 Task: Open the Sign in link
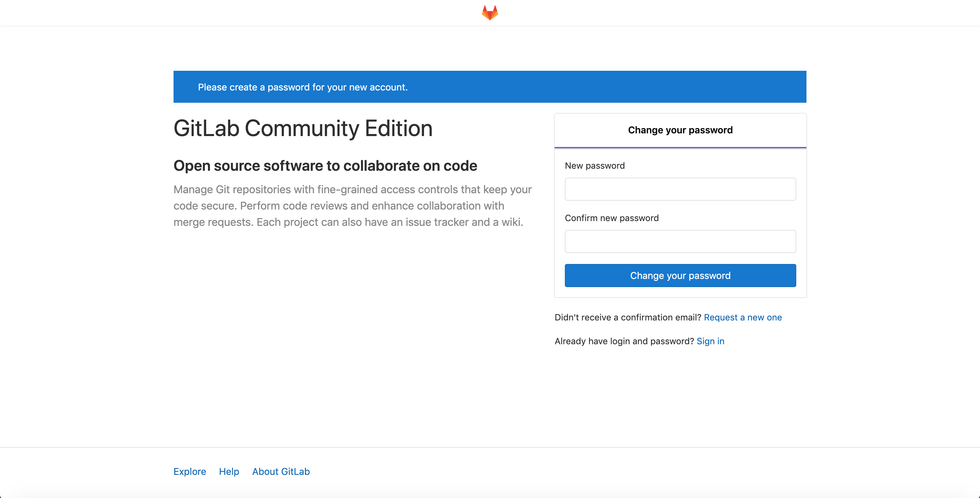(x=710, y=341)
